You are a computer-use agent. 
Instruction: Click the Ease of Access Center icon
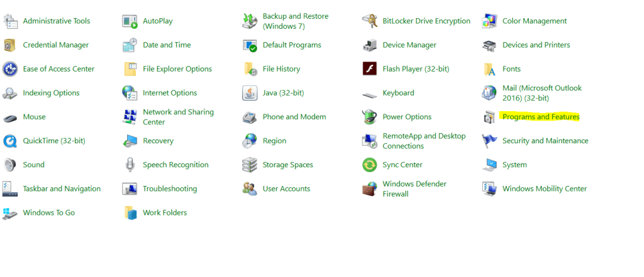[10, 69]
